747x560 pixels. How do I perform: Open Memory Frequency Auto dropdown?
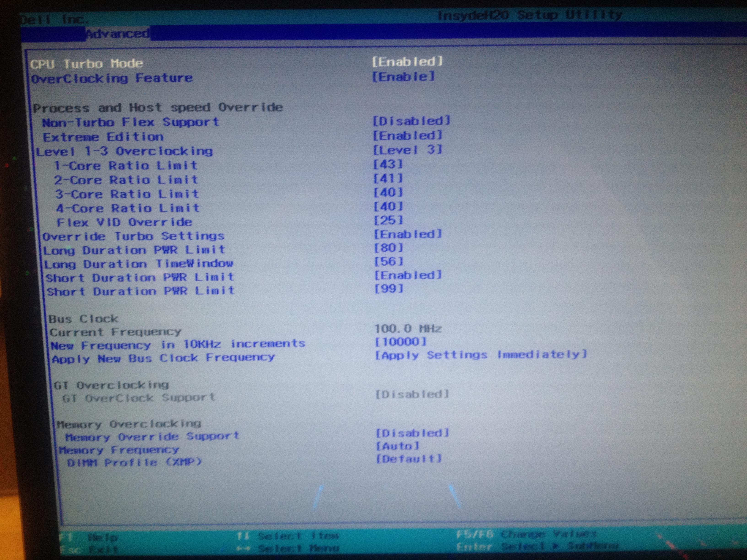coord(398,446)
